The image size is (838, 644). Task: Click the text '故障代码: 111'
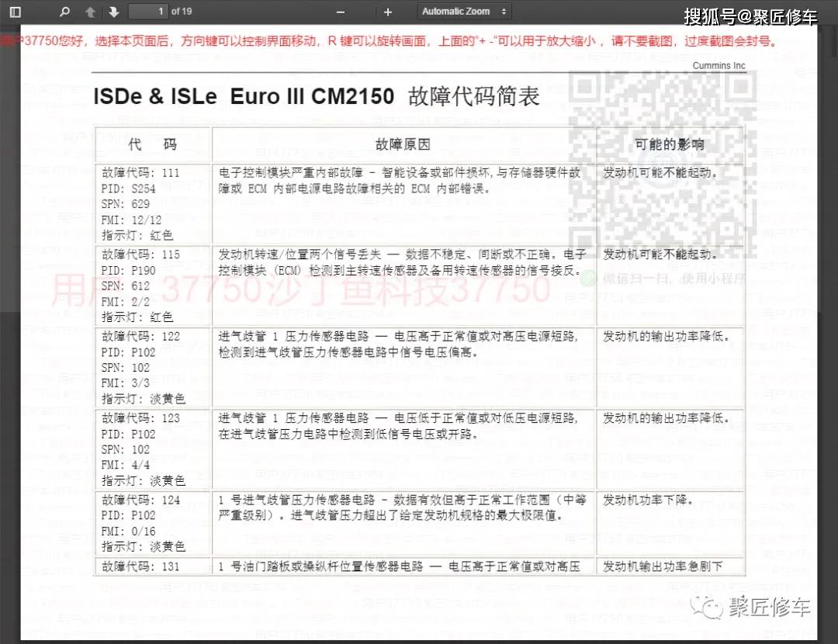tap(140, 172)
